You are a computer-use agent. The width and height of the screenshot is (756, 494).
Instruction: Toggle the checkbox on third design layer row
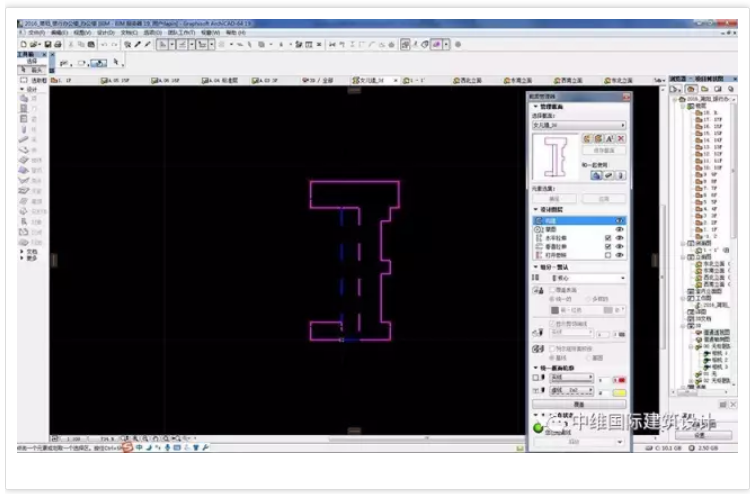click(x=608, y=238)
